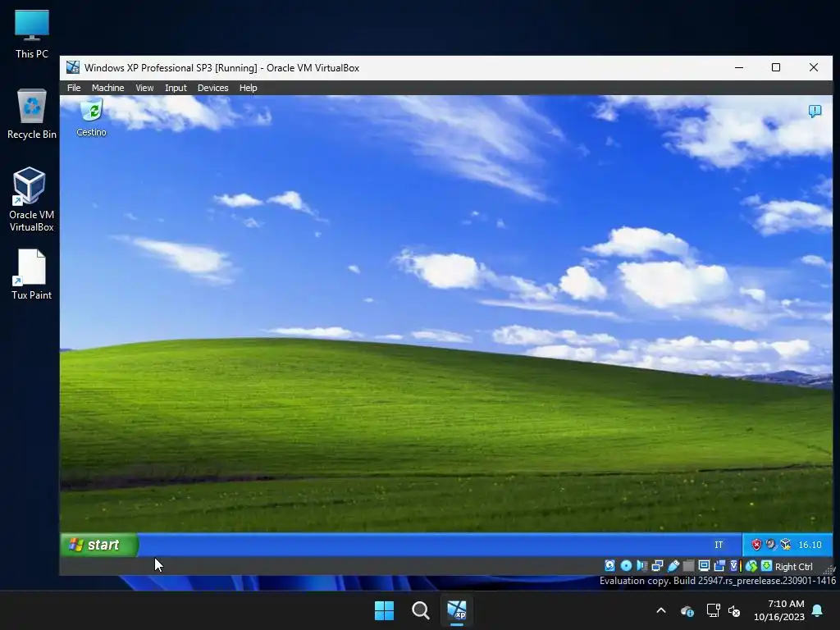Click the XP taskbar clock 16.10

point(810,545)
